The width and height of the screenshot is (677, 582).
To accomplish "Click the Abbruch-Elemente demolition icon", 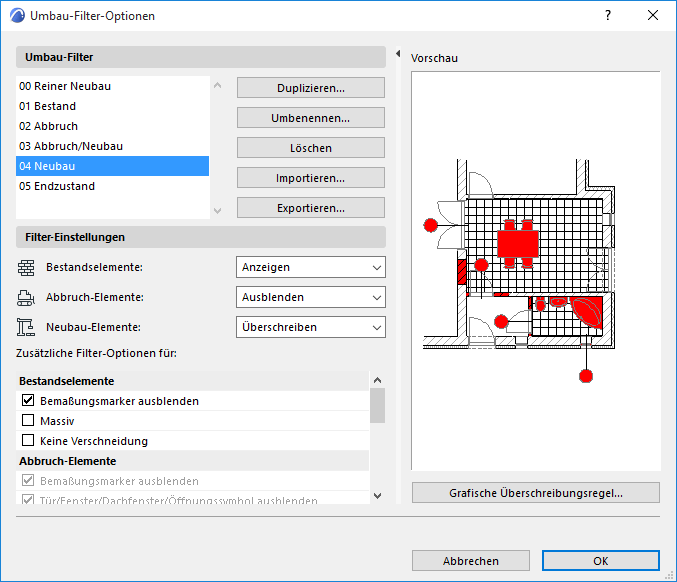I will pyautogui.click(x=26, y=297).
